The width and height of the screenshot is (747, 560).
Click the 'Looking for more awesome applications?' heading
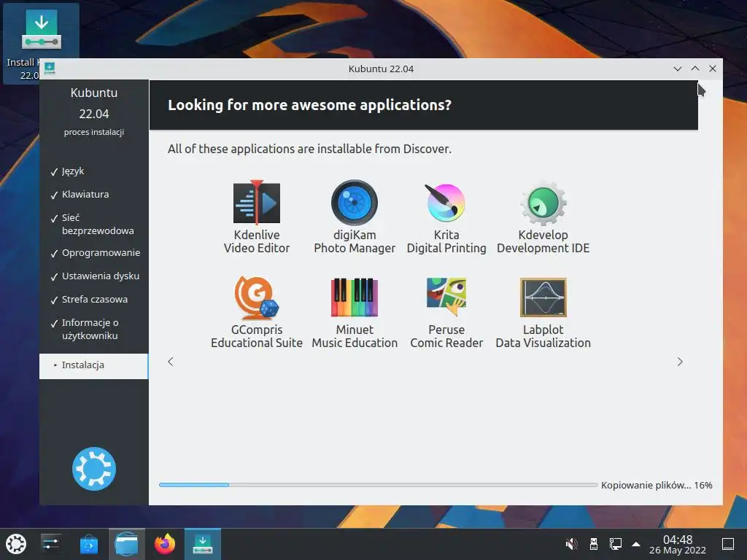(x=309, y=105)
